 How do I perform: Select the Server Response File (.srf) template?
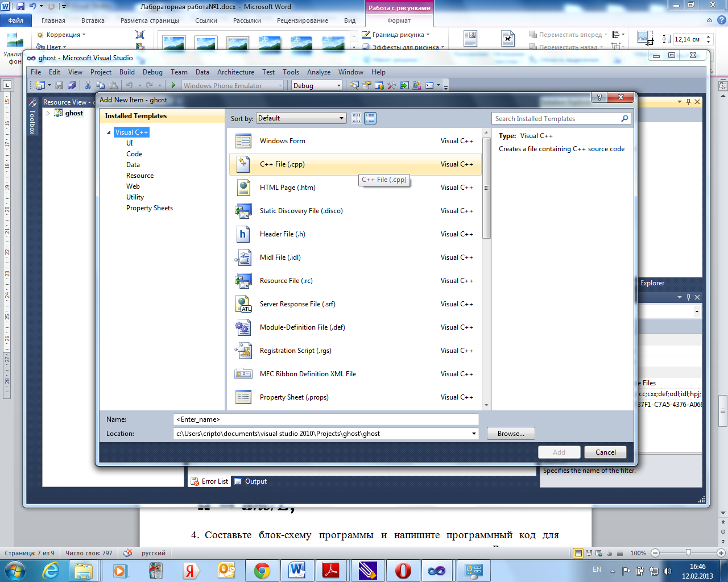355,304
